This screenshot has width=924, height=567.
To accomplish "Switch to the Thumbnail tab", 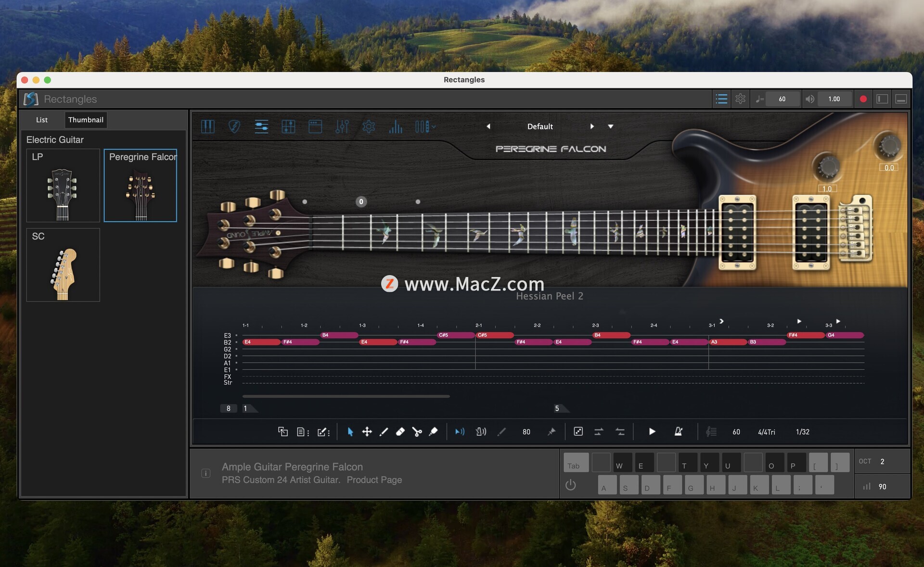I will 86,120.
